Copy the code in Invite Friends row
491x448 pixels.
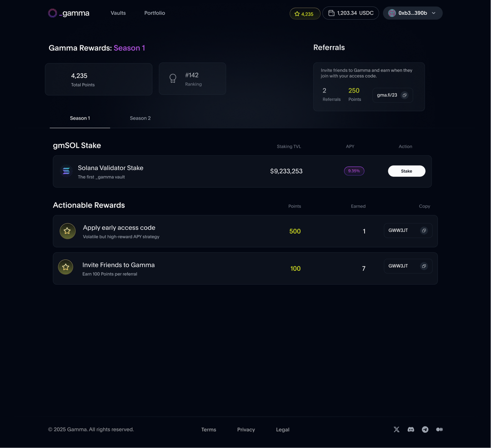point(424,266)
